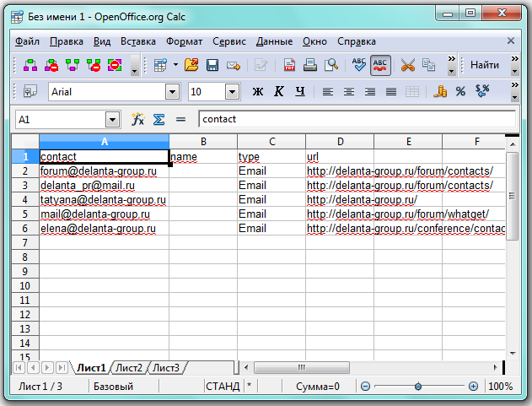Switch to the Лист3 sheet tab
This screenshot has width=532, height=406.
[166, 368]
